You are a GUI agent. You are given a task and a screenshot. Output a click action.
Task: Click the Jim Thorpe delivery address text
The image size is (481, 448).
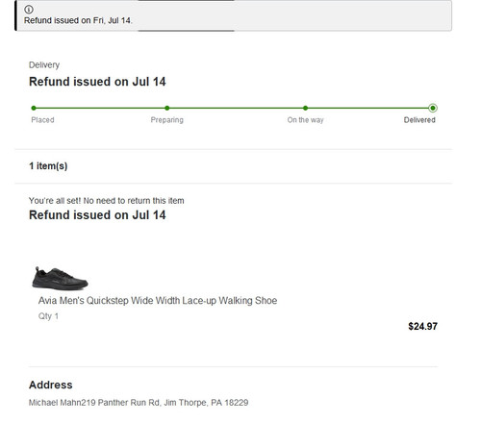point(139,403)
